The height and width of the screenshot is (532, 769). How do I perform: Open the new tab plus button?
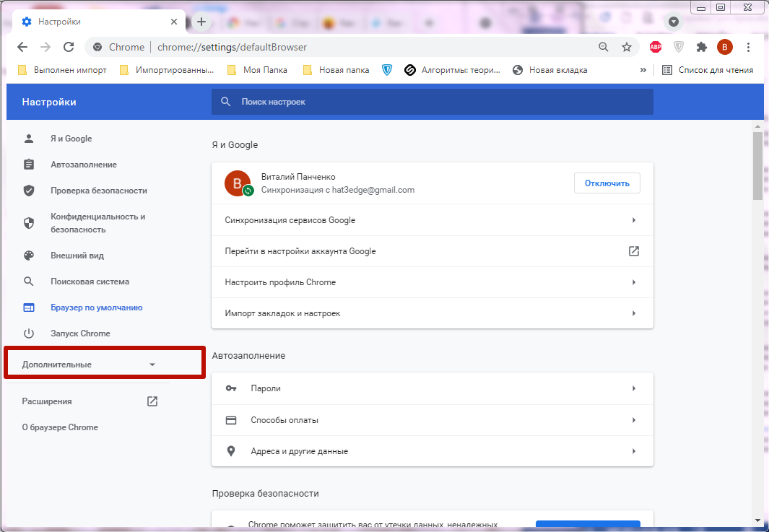point(201,22)
